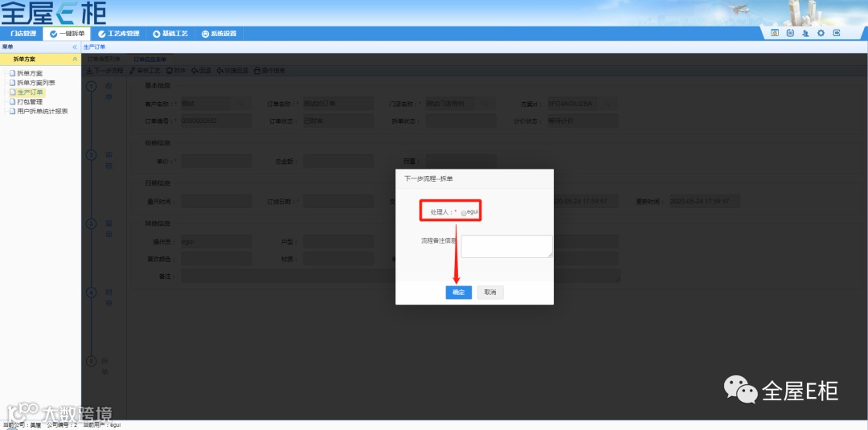The image size is (868, 430).
Task: Click the 流程备注信息 text area
Action: coord(506,246)
